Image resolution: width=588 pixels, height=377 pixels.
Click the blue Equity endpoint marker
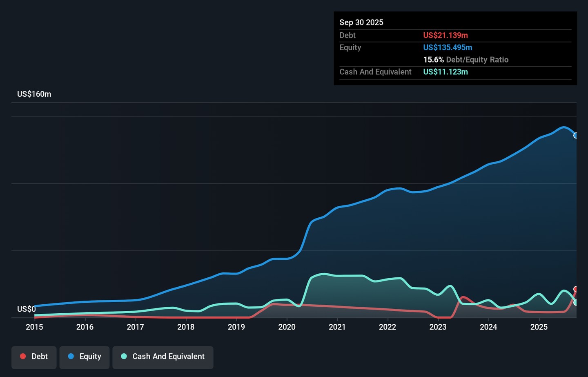click(576, 136)
